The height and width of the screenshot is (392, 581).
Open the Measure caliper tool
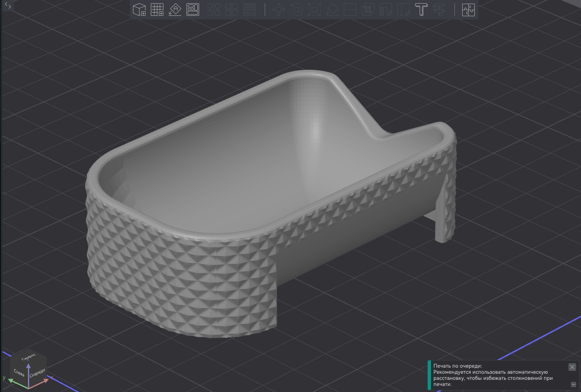439,9
